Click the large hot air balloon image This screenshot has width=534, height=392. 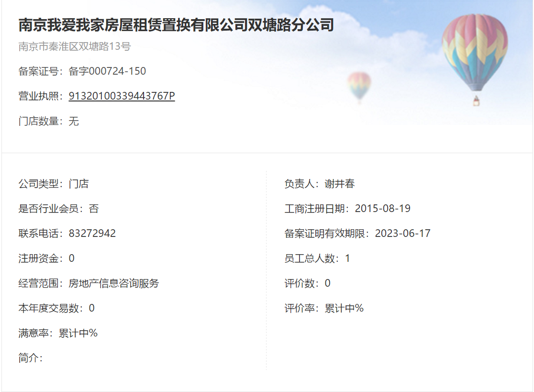point(474,54)
